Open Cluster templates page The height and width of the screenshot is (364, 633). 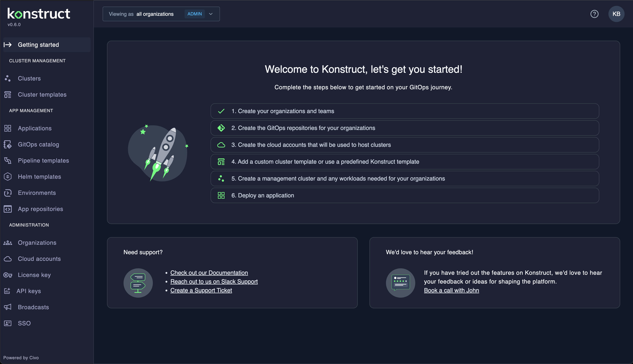47,95
